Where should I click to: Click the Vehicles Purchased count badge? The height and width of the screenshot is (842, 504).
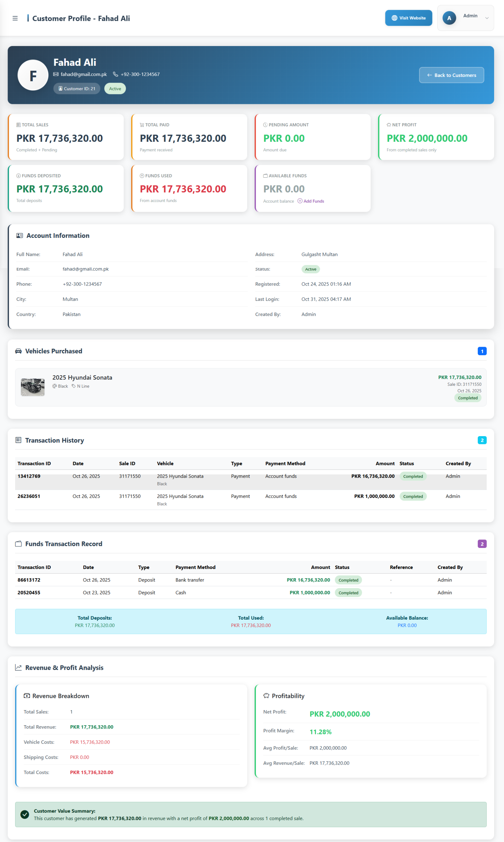(482, 351)
